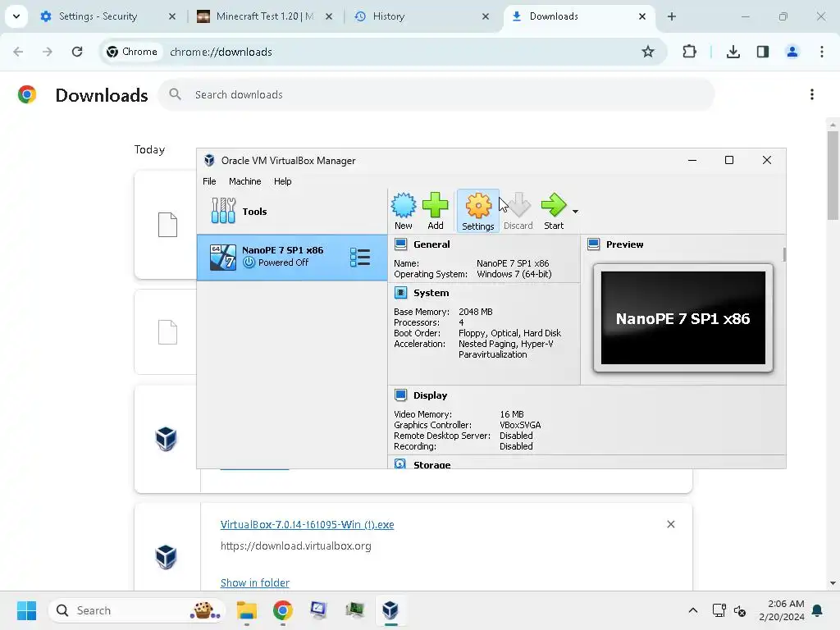Select NanoPE 7 SP1 x86 machine entry
Screen dimensions: 840x630
[292, 257]
